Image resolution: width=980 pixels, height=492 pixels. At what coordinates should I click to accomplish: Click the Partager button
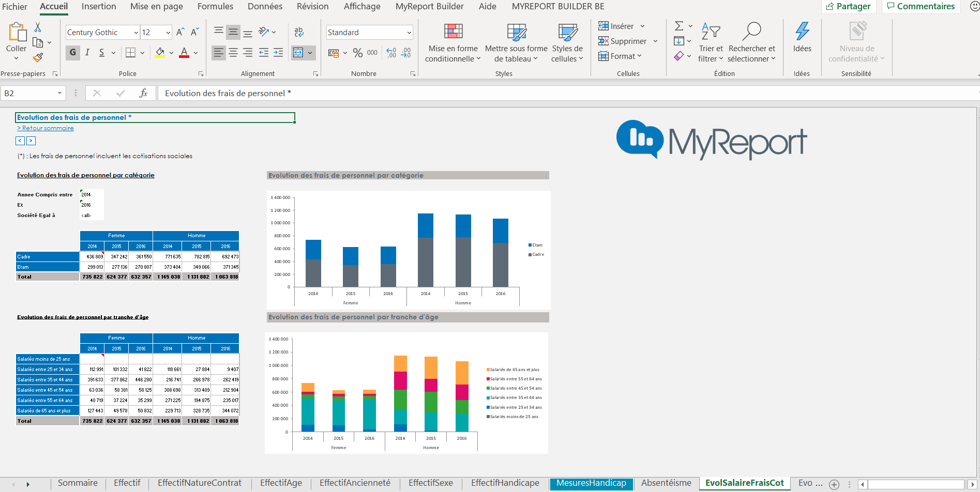(x=849, y=7)
